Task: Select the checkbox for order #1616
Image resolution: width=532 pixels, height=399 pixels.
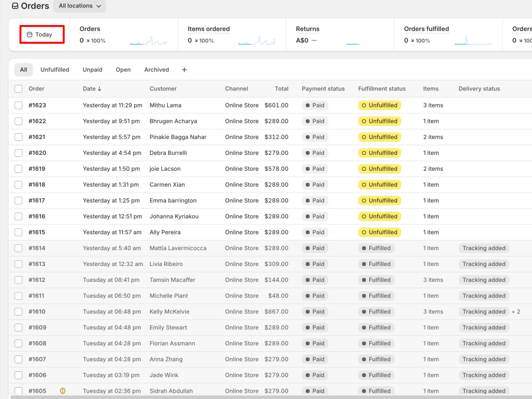Action: [19, 217]
